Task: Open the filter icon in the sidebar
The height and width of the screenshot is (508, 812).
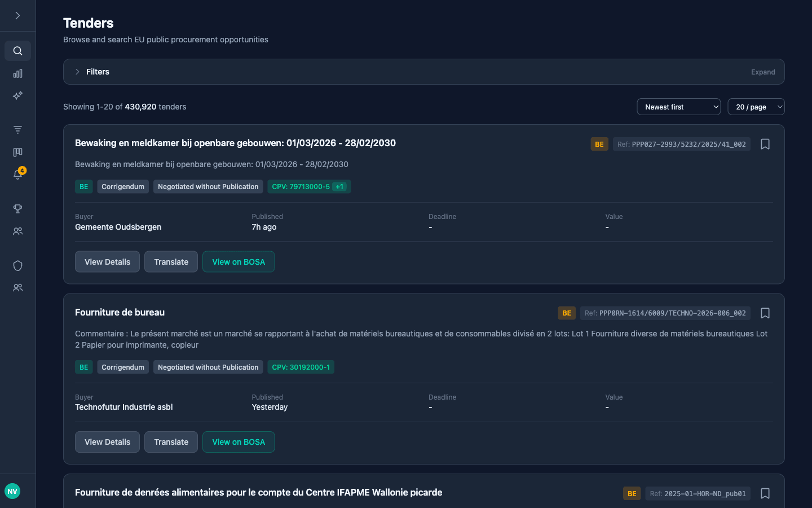Action: click(17, 129)
